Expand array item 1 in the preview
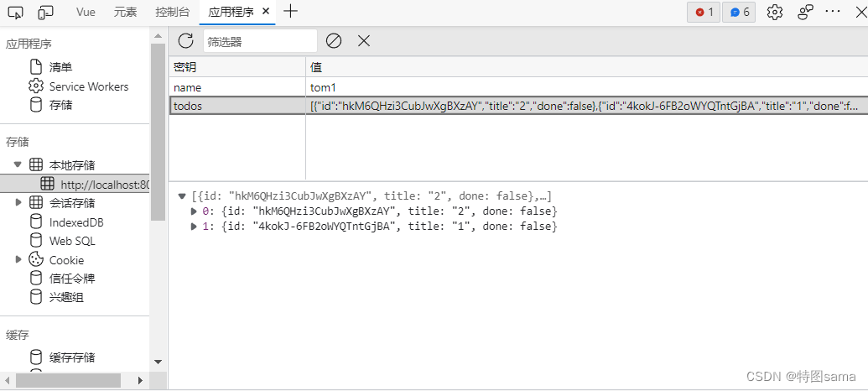This screenshot has height=391, width=868. pos(194,226)
